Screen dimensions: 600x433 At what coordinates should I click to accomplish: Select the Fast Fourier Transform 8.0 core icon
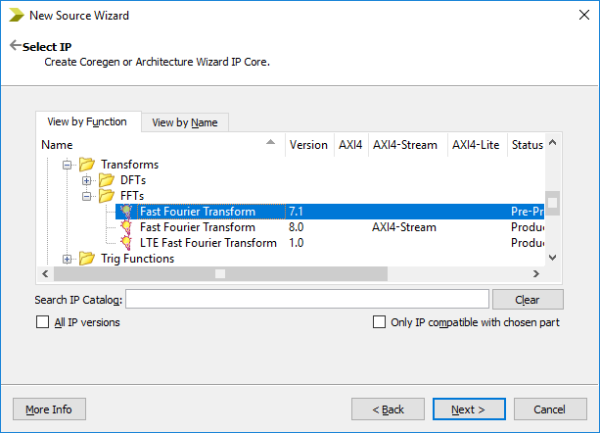coord(126,227)
